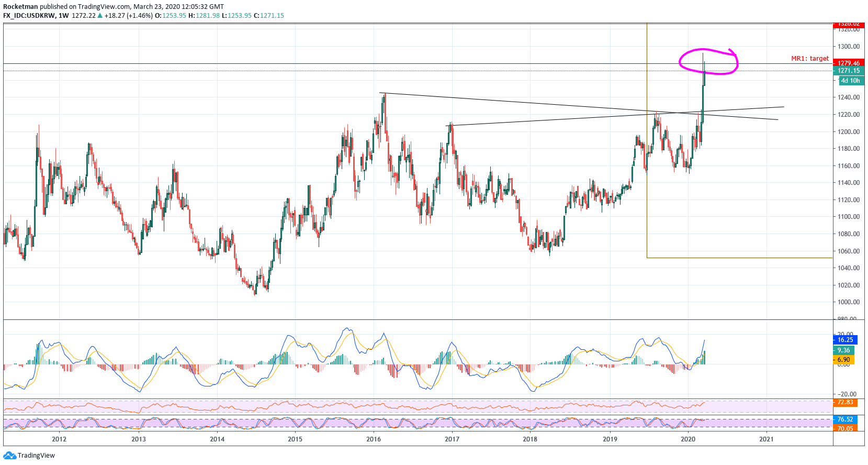Click the C:1271.15 close value
This screenshot has width=868, height=465.
pyautogui.click(x=269, y=16)
